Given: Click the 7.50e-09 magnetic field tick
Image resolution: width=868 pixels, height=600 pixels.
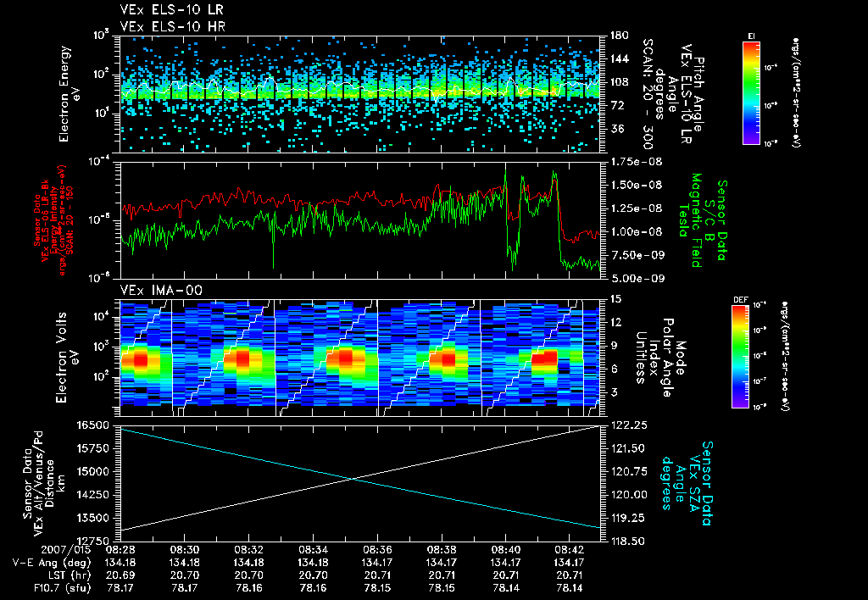Looking at the screenshot, I should point(636,254).
